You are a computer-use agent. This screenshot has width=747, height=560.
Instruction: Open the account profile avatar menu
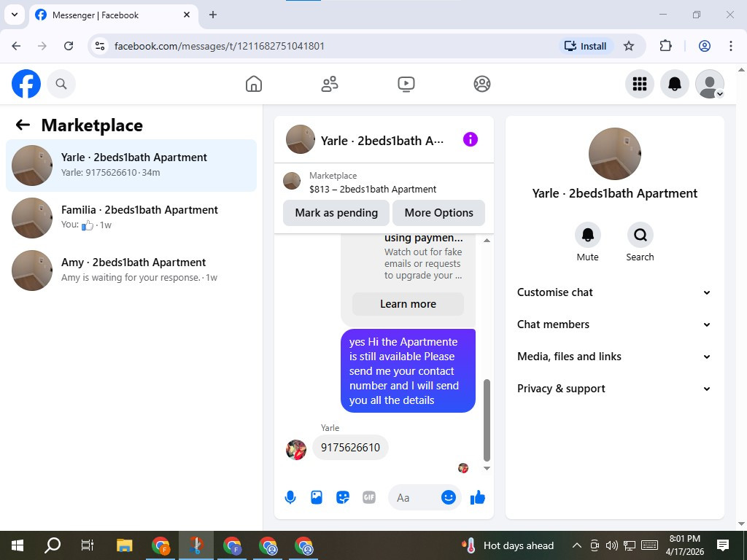pos(710,84)
